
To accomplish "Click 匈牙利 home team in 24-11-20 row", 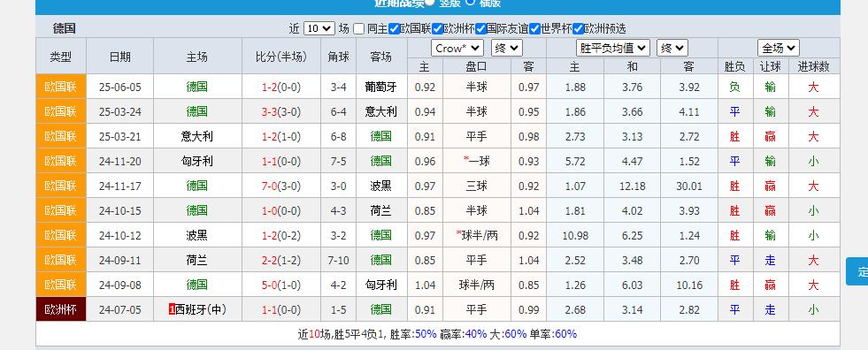I will pyautogui.click(x=197, y=162).
